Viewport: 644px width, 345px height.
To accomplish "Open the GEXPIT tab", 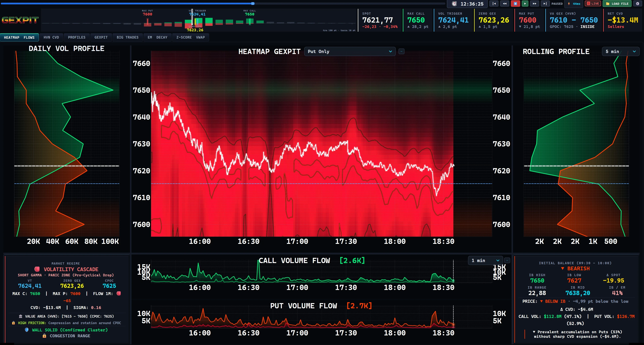I will 101,37.
